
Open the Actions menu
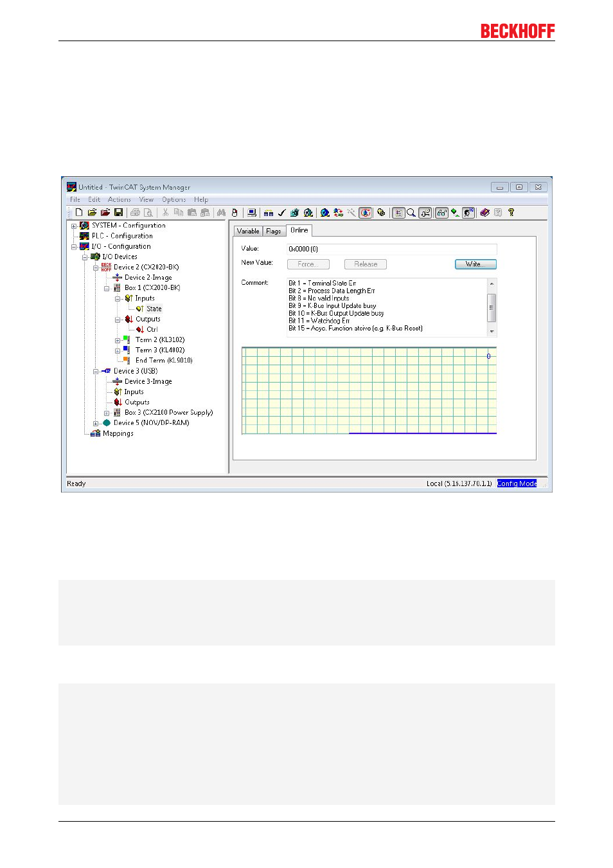point(120,199)
